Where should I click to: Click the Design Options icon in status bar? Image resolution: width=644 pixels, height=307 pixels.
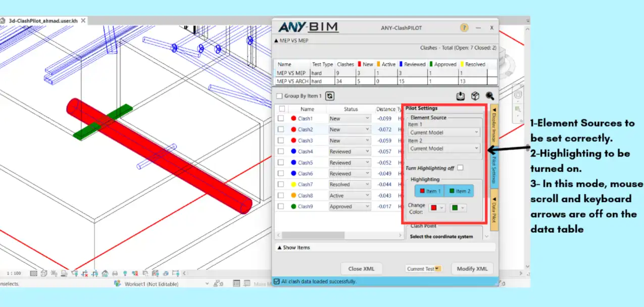pos(236,284)
